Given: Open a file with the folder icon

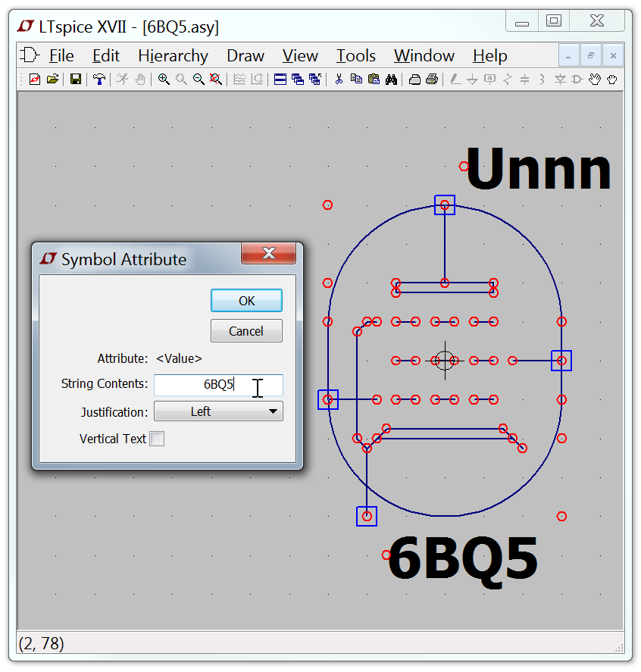Looking at the screenshot, I should 52,79.
